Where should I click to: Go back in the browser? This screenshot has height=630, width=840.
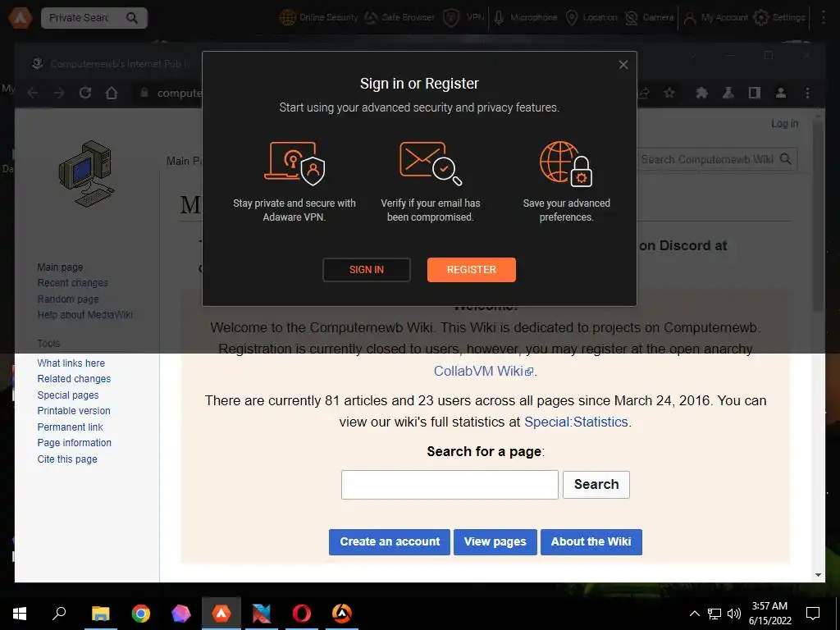33,94
